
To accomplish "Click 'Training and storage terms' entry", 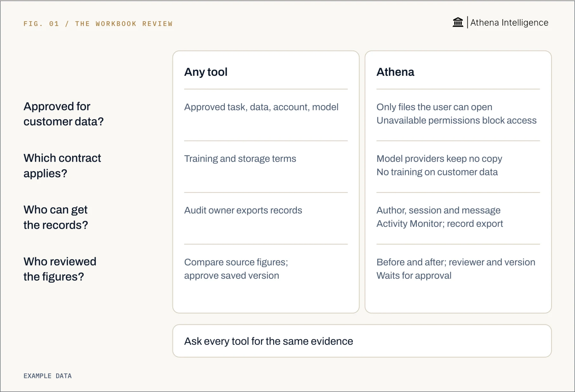I will click(240, 159).
